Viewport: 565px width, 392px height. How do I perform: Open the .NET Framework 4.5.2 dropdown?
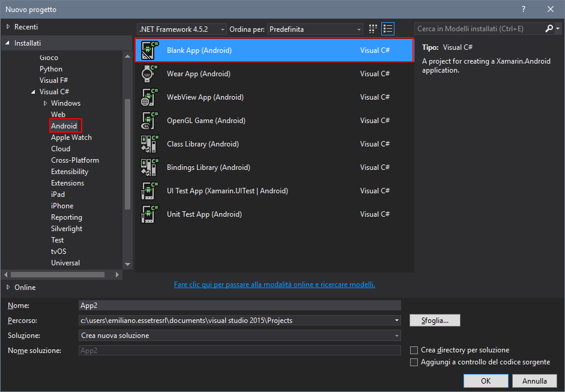click(182, 29)
